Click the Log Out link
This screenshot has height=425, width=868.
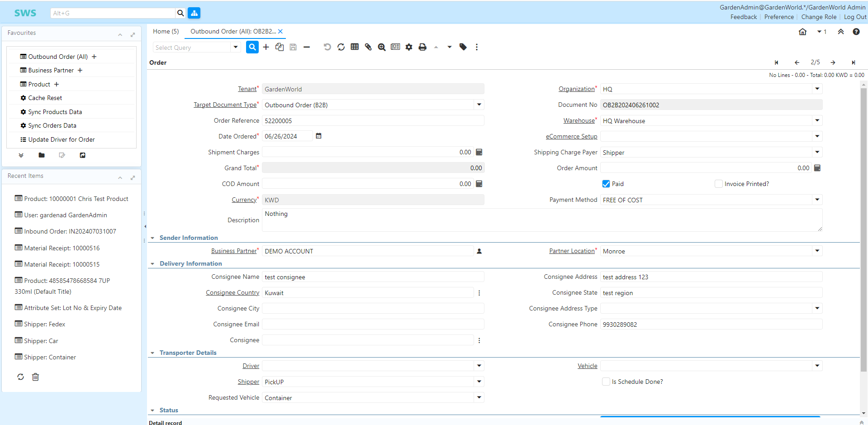[x=855, y=17]
